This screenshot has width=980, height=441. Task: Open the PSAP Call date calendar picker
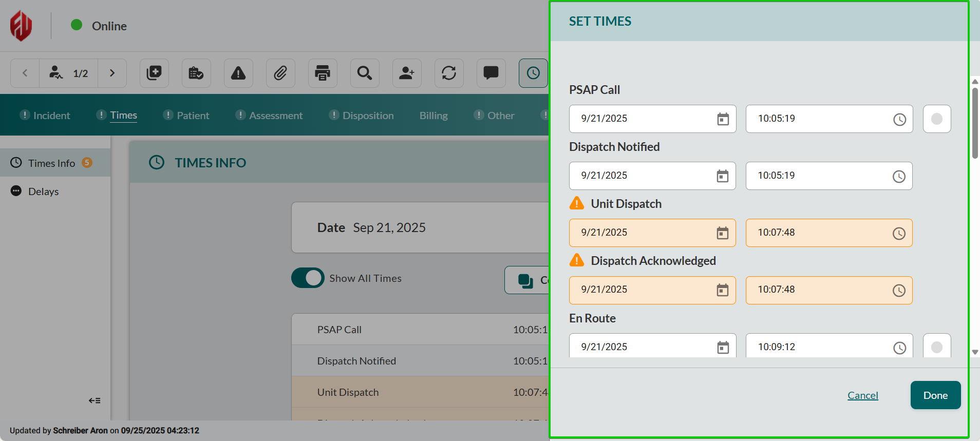pyautogui.click(x=723, y=119)
